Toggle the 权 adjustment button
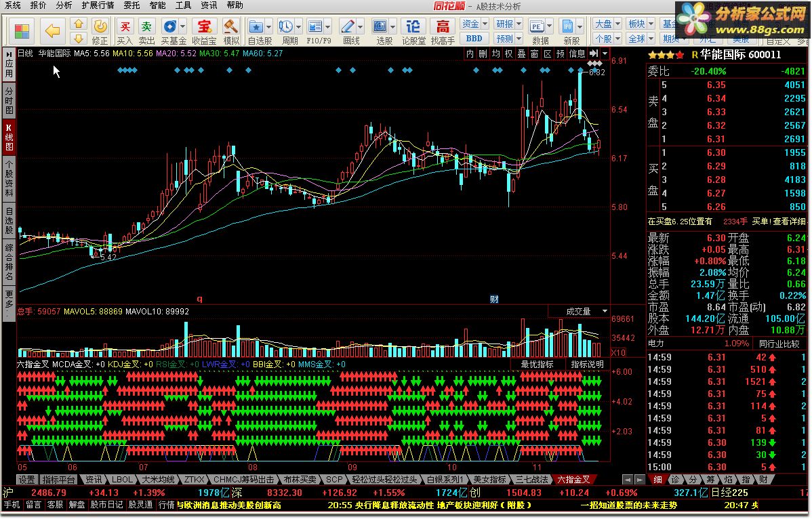 508,54
